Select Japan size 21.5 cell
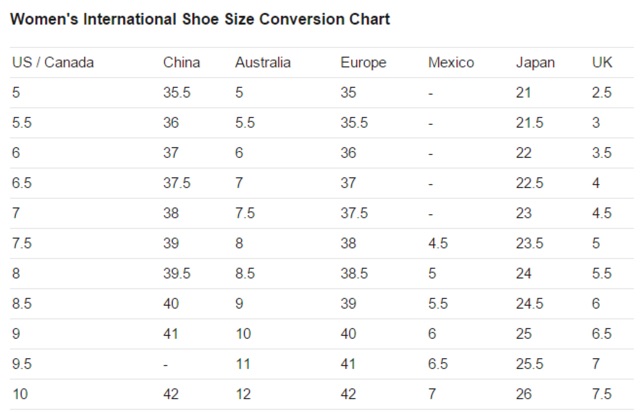Image resolution: width=640 pixels, height=412 pixels. [x=529, y=123]
